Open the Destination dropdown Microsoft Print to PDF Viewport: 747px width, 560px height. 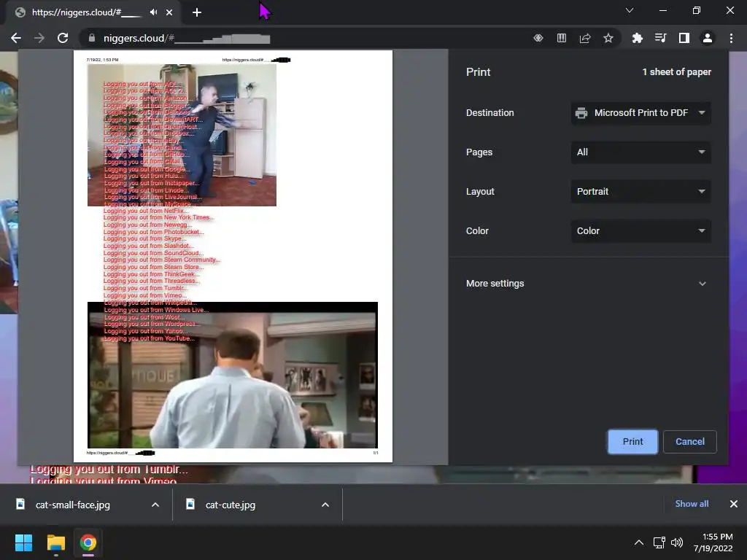640,113
